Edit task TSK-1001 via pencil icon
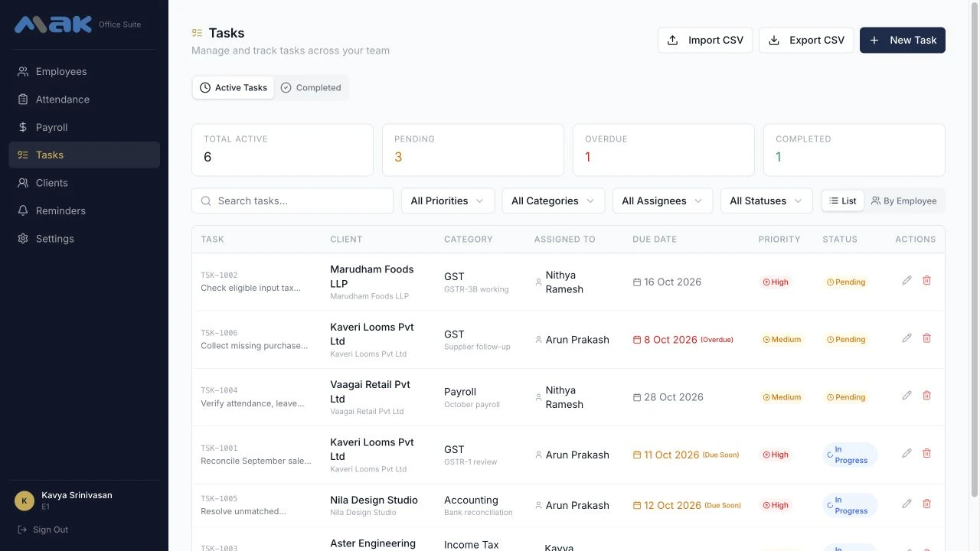The width and height of the screenshot is (980, 551). click(906, 454)
